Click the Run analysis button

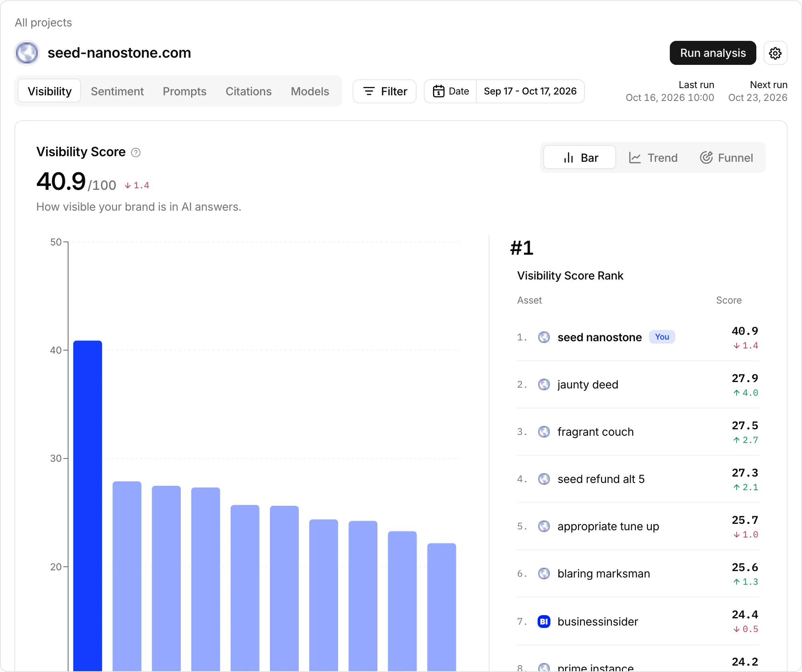pos(713,53)
